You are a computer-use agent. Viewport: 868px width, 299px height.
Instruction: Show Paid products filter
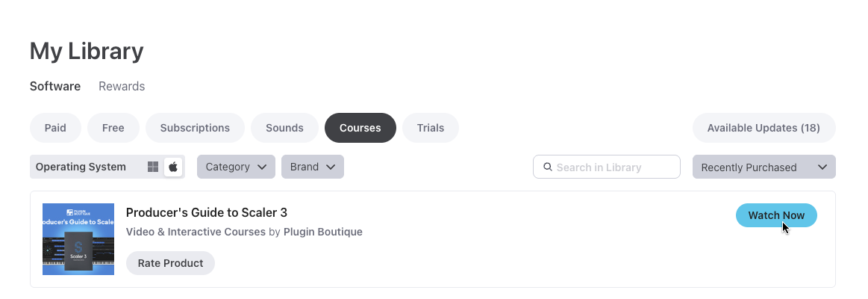tap(55, 128)
